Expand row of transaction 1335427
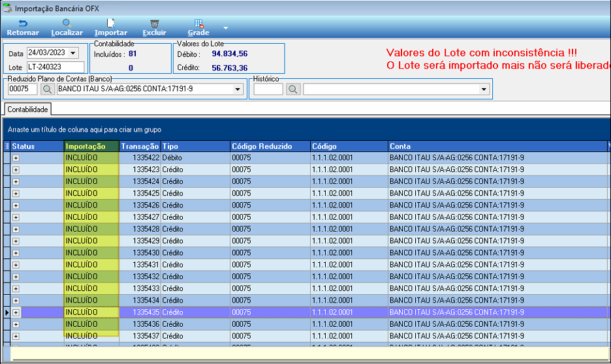Viewport: 611px width, 364px height. (x=16, y=217)
